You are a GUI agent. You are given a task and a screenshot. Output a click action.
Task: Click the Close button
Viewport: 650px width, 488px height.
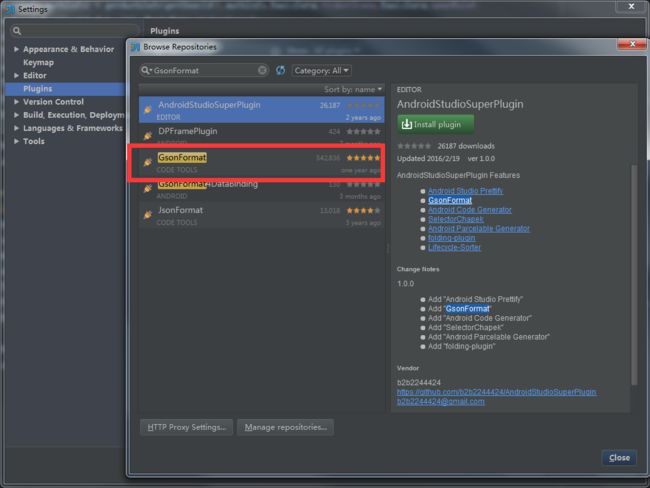(619, 458)
